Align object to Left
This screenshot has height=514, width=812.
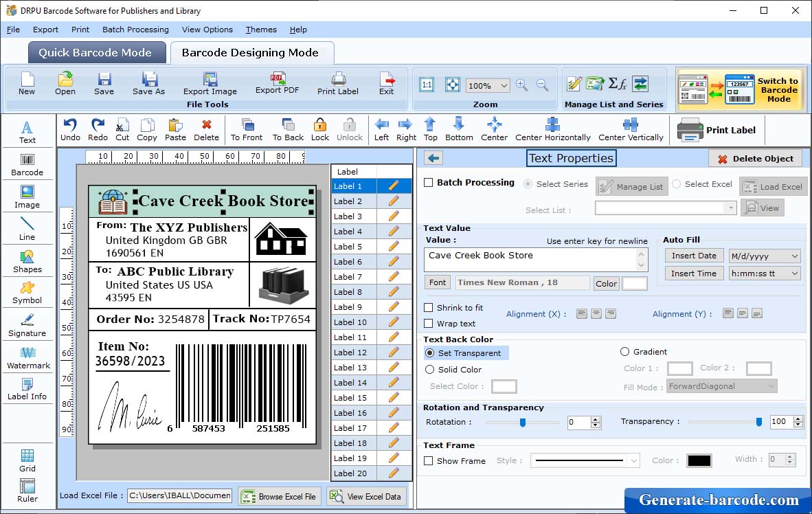pyautogui.click(x=382, y=130)
